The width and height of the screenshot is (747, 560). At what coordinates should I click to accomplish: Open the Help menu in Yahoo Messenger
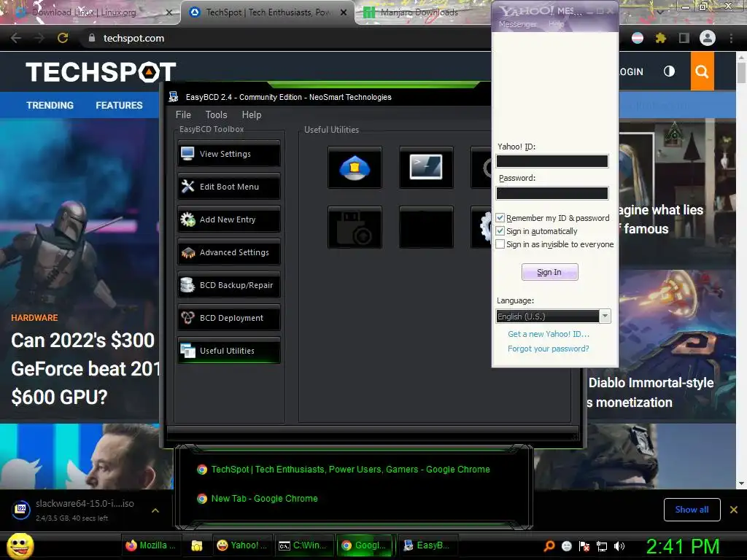556,24
